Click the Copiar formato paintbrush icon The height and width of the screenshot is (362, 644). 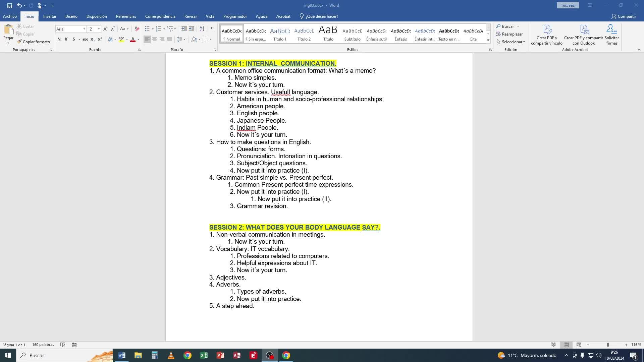(x=19, y=42)
